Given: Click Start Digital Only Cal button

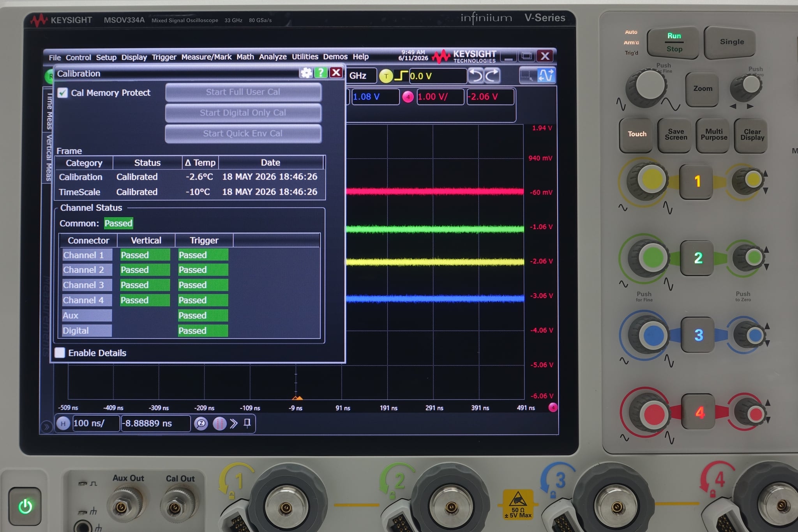Looking at the screenshot, I should pos(243,113).
